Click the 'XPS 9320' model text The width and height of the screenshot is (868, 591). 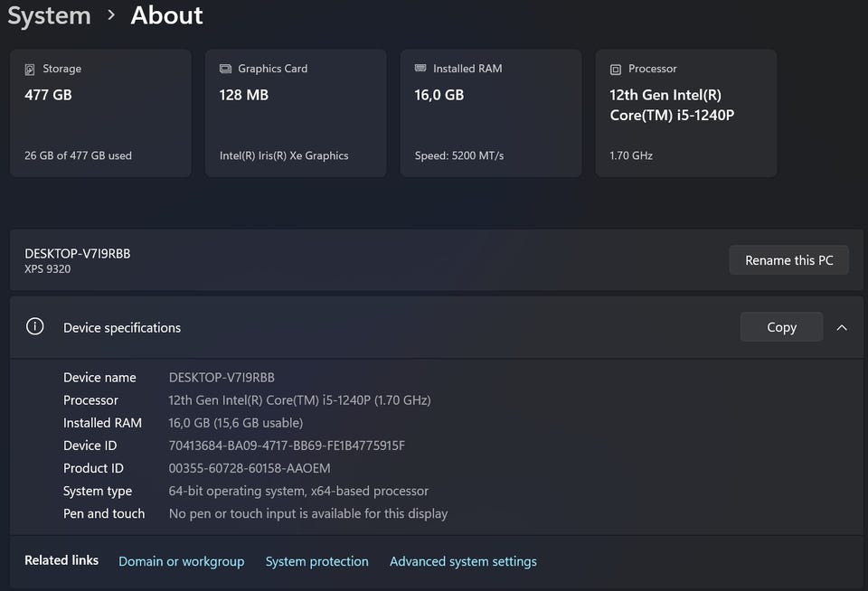48,269
